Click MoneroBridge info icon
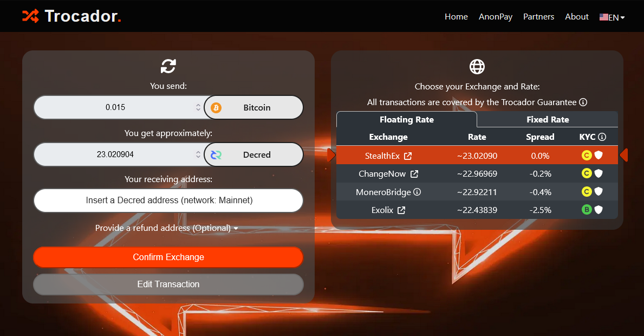 (417, 192)
